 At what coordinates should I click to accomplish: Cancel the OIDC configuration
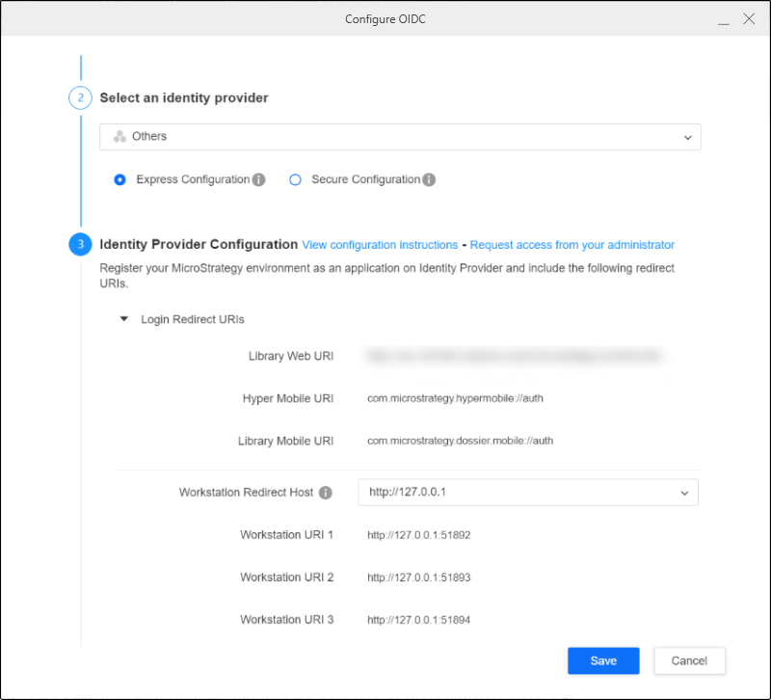click(689, 660)
